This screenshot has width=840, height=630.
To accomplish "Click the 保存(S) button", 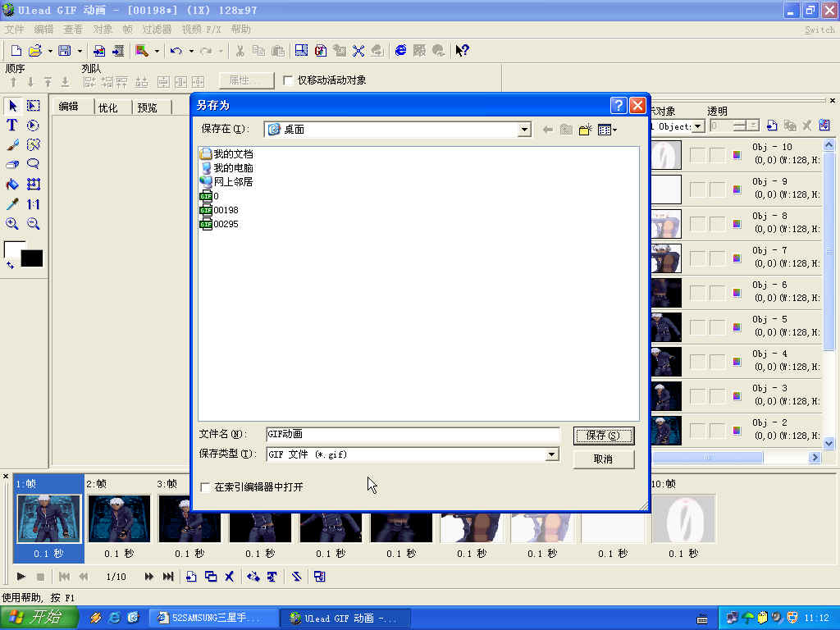I will coord(604,436).
